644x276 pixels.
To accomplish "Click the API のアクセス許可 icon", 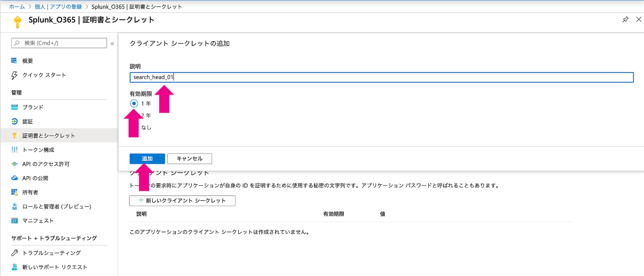I will pyautogui.click(x=14, y=164).
